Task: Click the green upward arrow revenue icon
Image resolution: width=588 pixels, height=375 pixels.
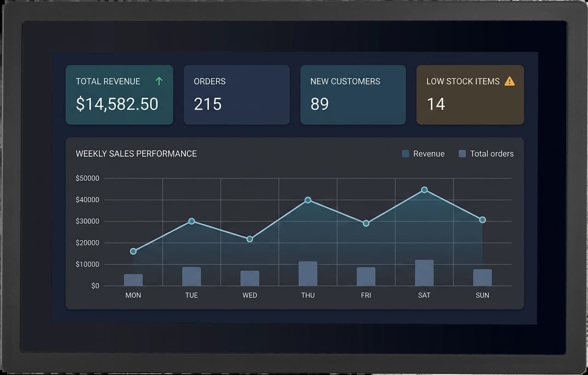Action: pos(159,81)
